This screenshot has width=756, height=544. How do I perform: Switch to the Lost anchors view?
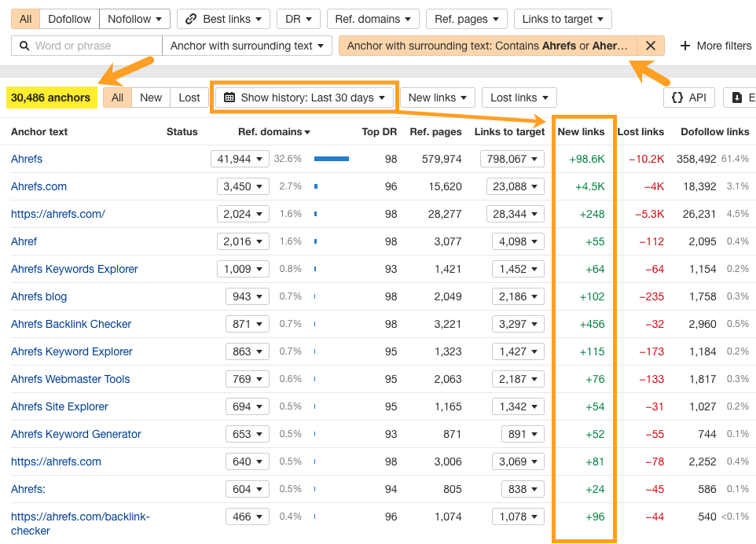coord(189,97)
